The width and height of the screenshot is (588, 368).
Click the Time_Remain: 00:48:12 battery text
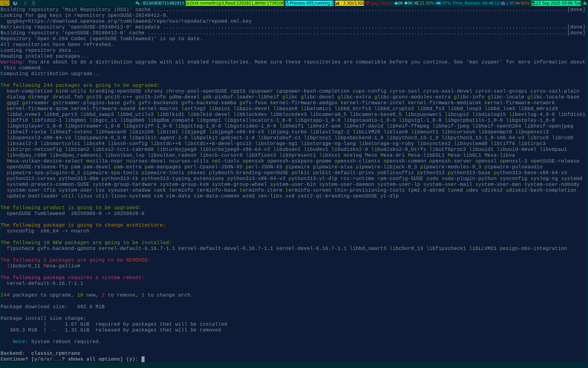[x=476, y=3]
